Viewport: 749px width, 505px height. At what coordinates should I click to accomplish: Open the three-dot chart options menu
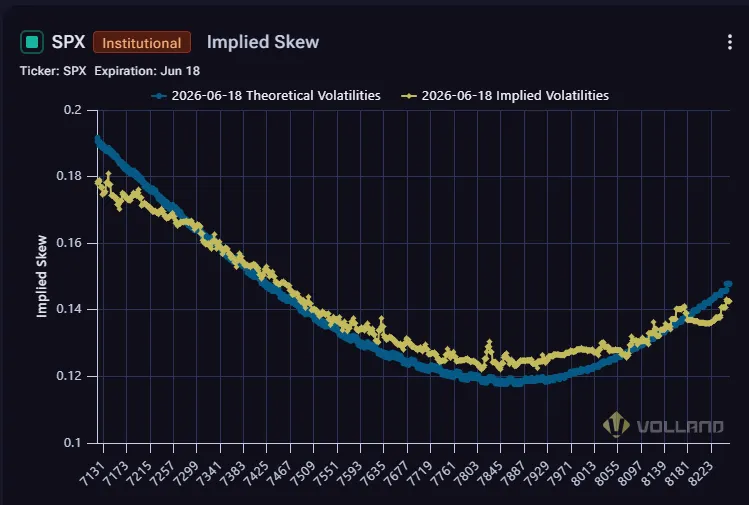tap(729, 42)
